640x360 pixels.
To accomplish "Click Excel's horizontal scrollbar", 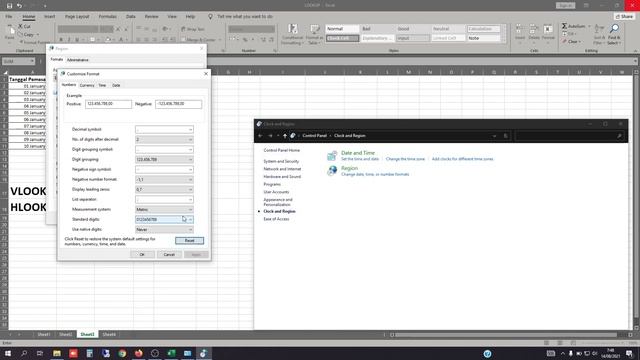I will click(x=507, y=335).
